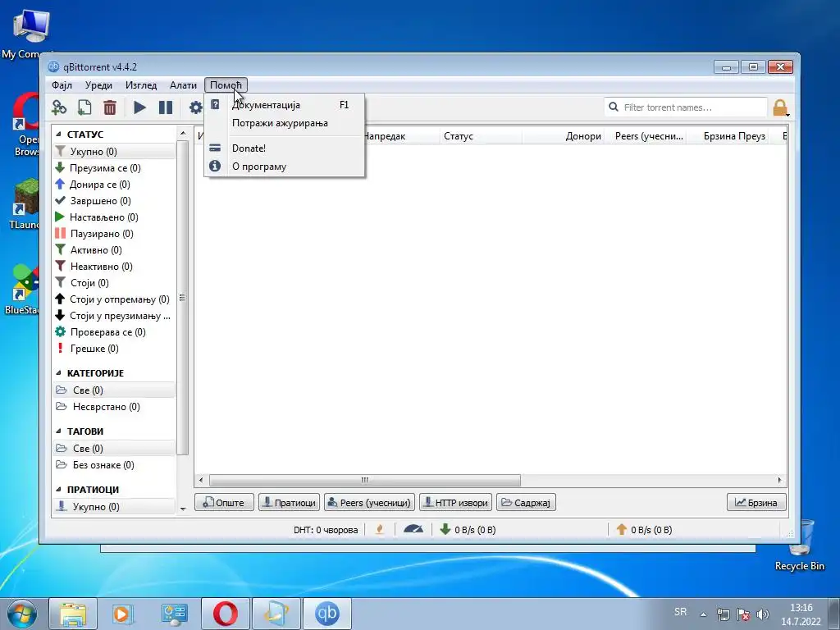Image resolution: width=840 pixels, height=630 pixels.
Task: Open the Уреди menu
Action: point(98,85)
